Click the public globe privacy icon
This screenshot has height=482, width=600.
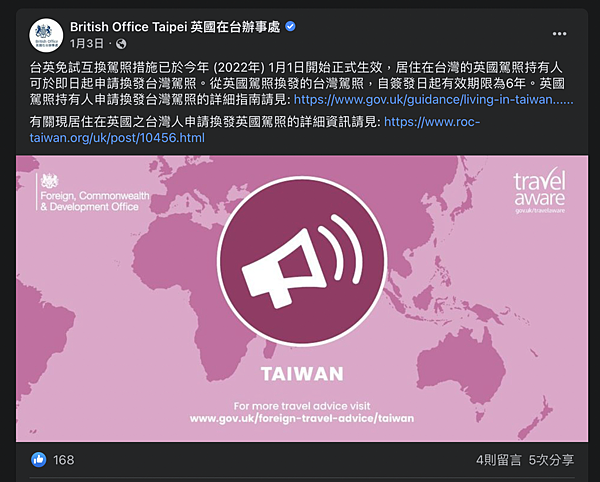coord(121,44)
